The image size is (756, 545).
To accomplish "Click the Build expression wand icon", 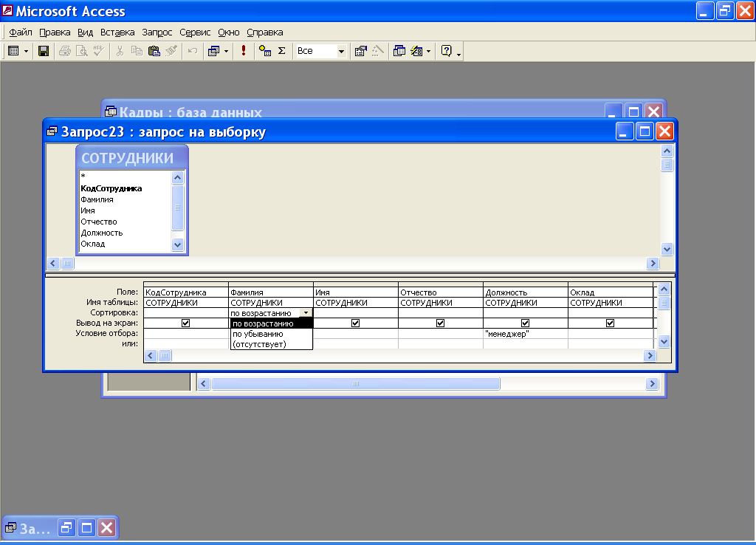I will click(378, 51).
